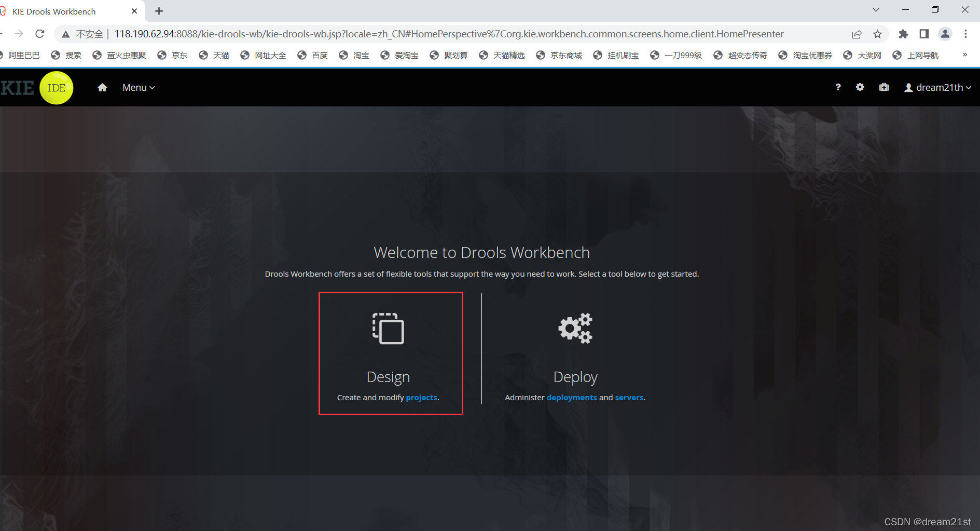This screenshot has width=980, height=531.
Task: Open the 超变态传奇 bookmark
Action: coord(741,55)
